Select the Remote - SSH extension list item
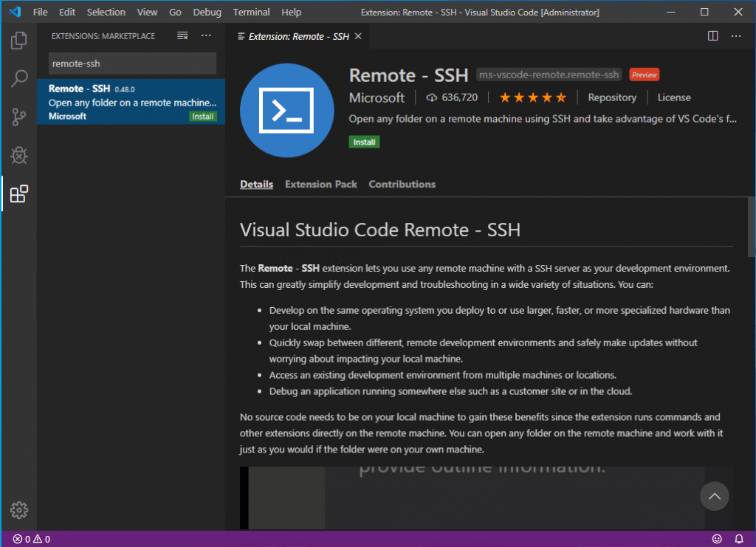 tap(131, 102)
